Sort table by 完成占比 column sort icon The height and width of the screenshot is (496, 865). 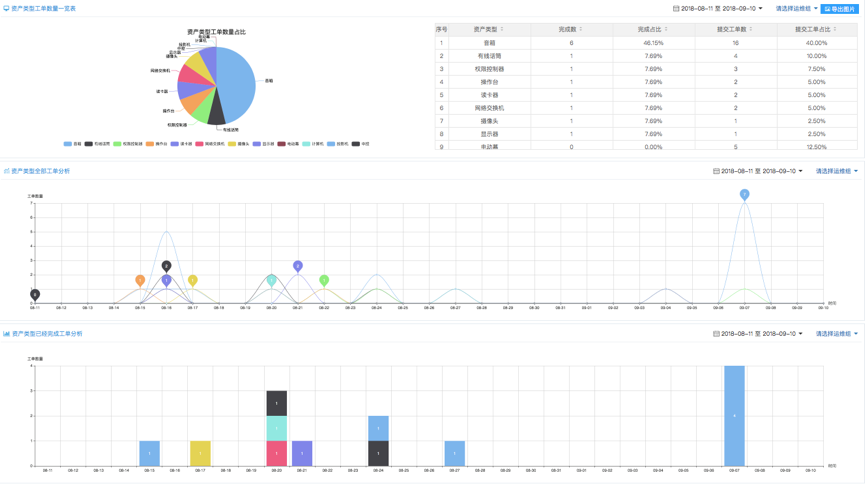(666, 30)
